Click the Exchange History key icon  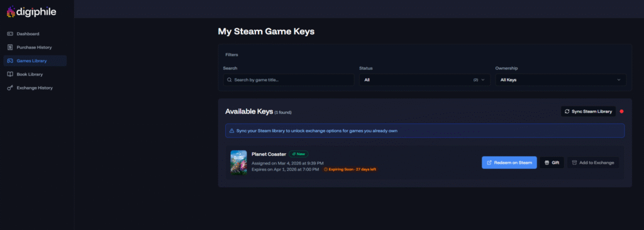click(10, 88)
